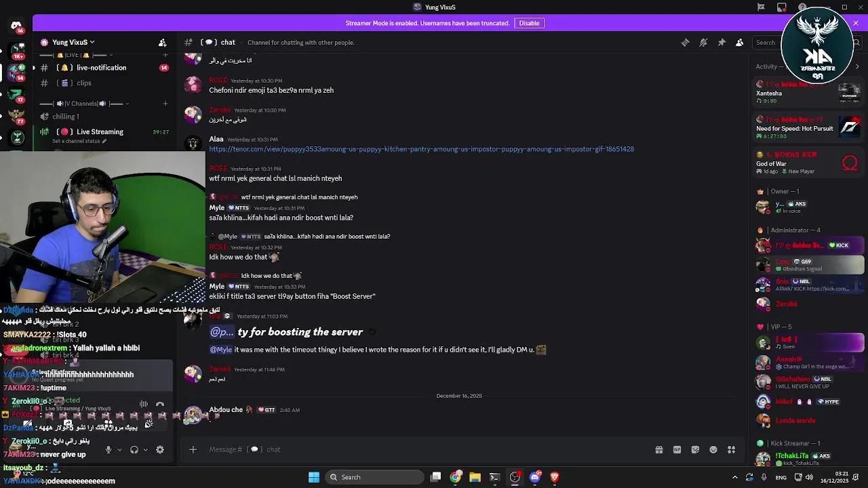The width and height of the screenshot is (868, 488).
Task: Toggle deafen headphones in user panel
Action: pos(134,449)
